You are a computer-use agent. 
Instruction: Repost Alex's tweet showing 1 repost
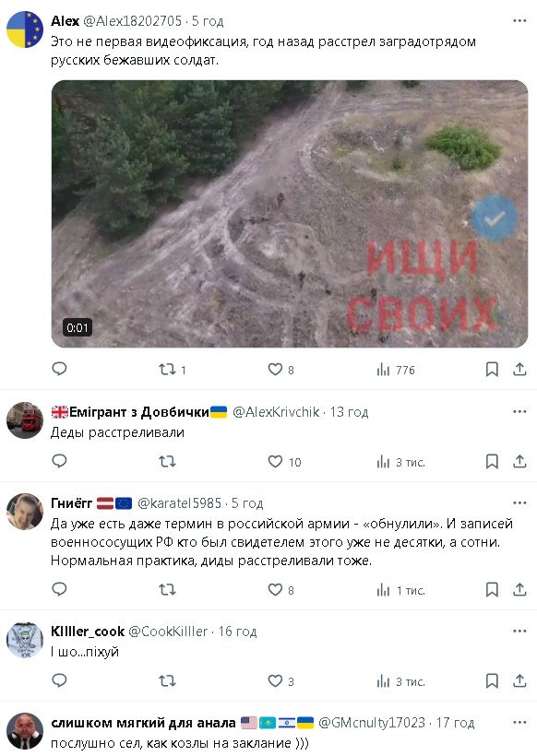pos(173,370)
